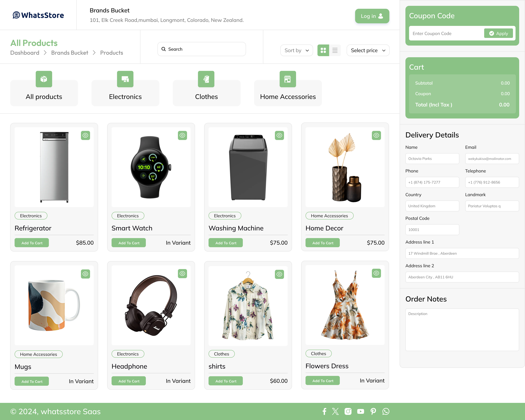Quick view the Refrigerator with eye icon
Screen dimensions: 525x420
click(85, 135)
